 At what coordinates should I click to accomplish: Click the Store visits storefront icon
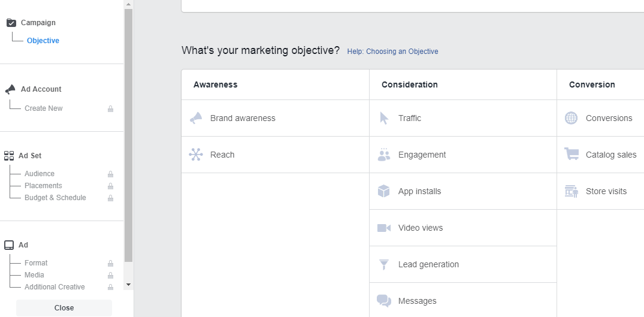point(572,191)
